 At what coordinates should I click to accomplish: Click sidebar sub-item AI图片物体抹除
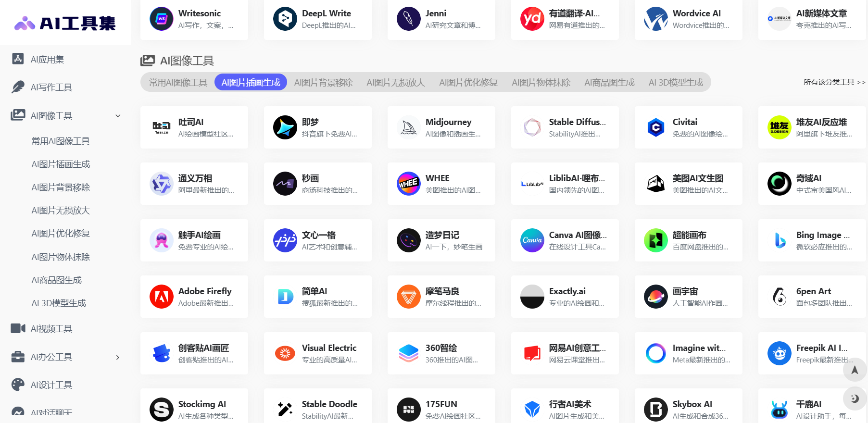(61, 257)
